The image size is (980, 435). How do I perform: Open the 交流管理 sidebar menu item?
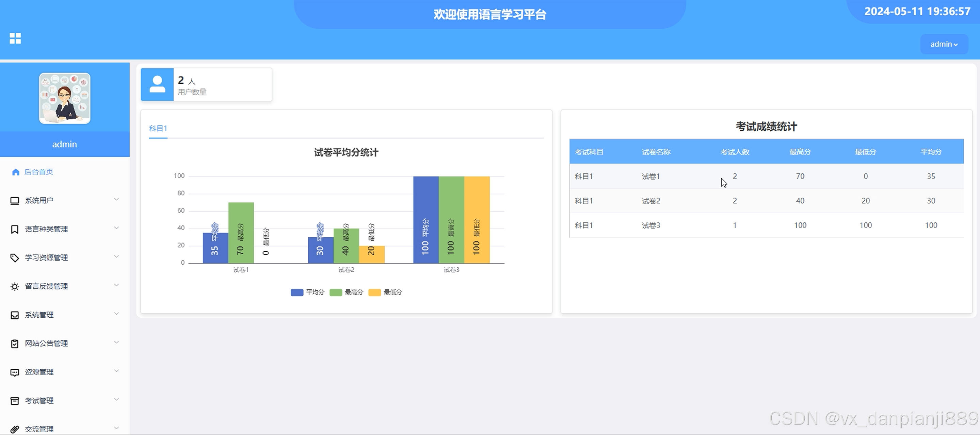(39, 429)
